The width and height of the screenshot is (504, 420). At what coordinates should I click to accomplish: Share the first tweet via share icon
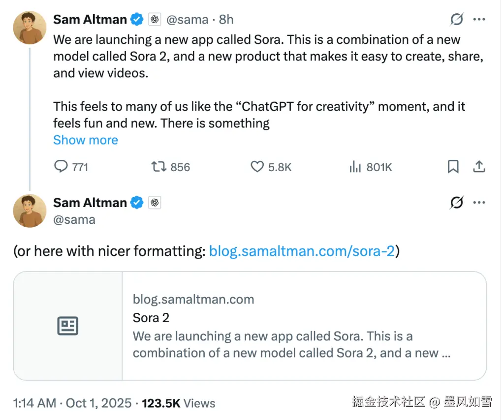479,167
